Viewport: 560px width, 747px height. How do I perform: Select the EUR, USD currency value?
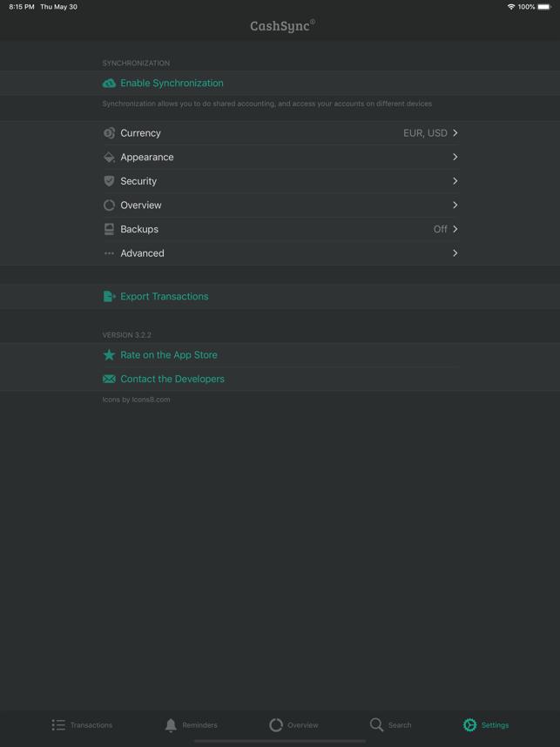[x=425, y=133]
